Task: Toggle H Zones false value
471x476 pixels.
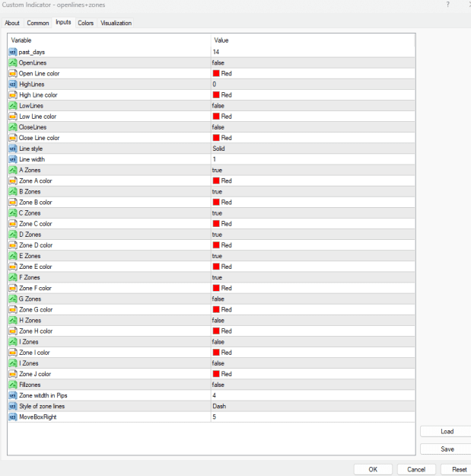Action: 313,321
